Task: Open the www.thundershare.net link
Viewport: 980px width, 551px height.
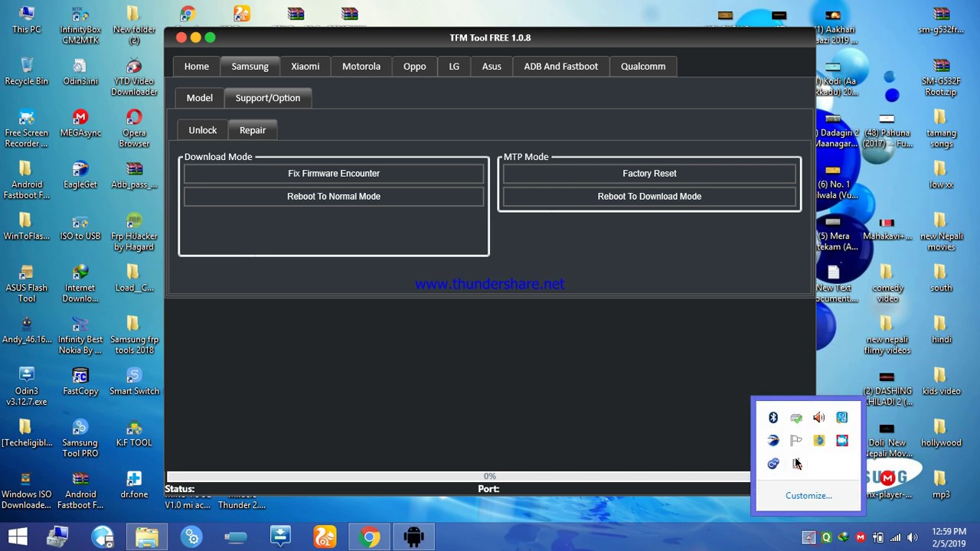Action: coord(490,284)
